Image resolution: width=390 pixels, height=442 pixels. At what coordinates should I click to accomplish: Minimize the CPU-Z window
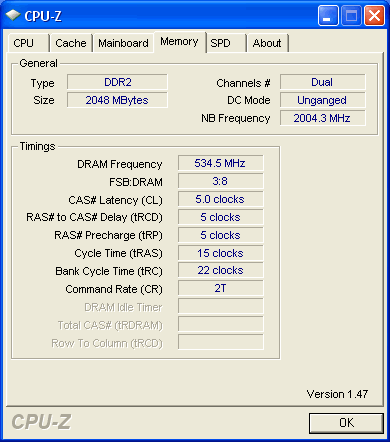click(328, 16)
